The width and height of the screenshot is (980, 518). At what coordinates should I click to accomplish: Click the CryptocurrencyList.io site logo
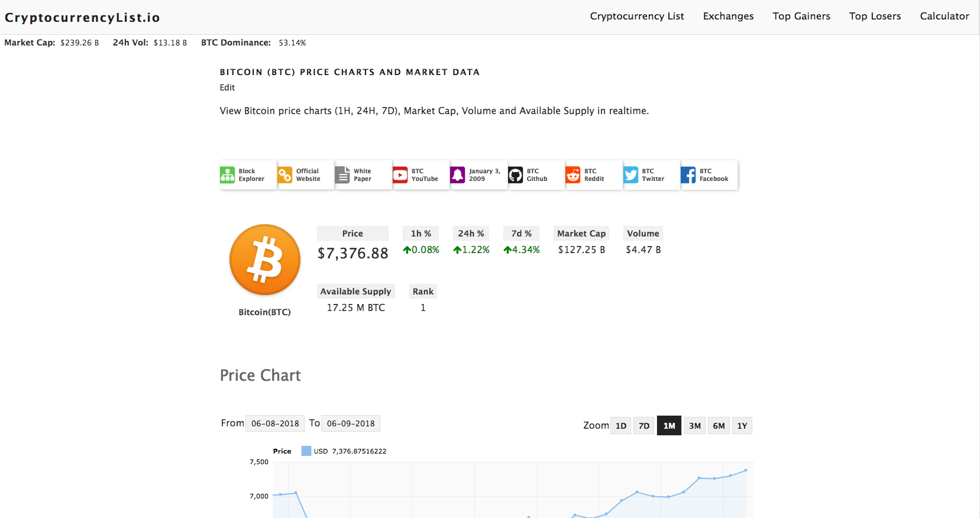pos(82,18)
